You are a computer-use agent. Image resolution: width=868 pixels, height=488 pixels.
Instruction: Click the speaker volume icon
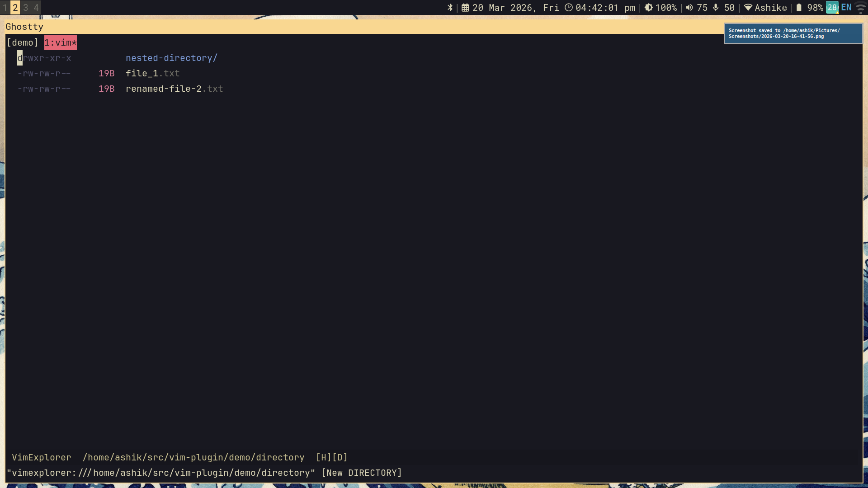[x=689, y=8]
